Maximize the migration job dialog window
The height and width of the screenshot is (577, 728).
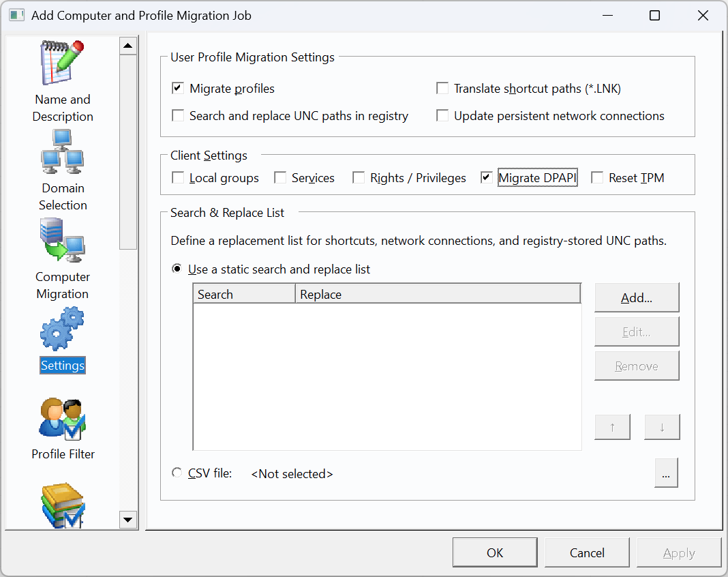pyautogui.click(x=654, y=15)
